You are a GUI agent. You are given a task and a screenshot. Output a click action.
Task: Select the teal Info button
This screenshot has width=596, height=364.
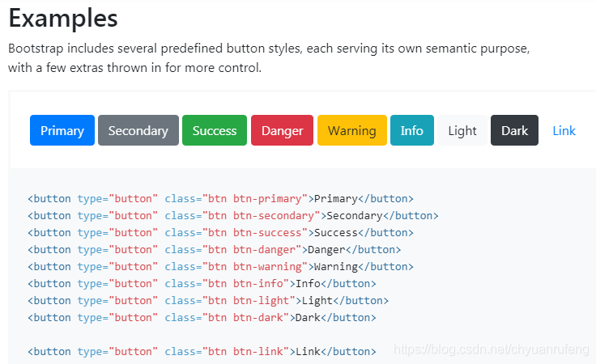[411, 130]
